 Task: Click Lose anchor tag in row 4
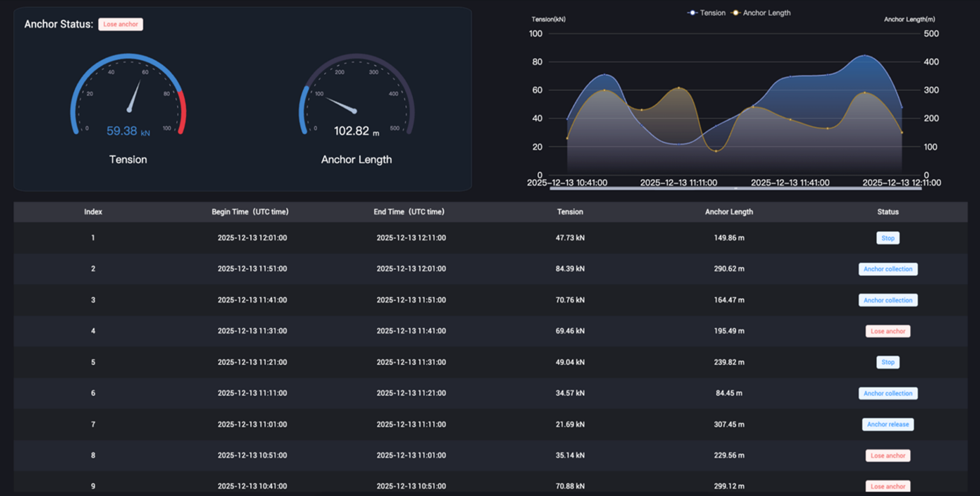pos(888,331)
